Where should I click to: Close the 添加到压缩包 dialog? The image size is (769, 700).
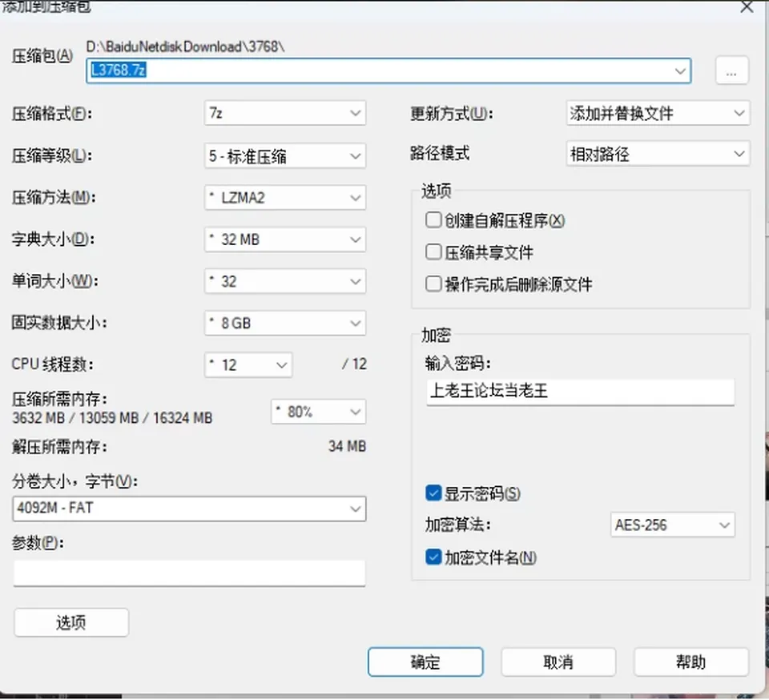click(747, 7)
